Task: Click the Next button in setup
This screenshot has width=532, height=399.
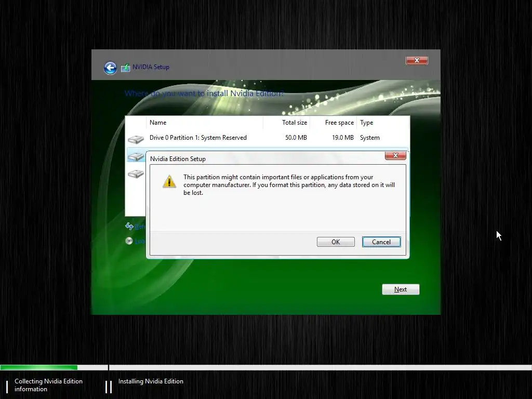Action: point(401,289)
